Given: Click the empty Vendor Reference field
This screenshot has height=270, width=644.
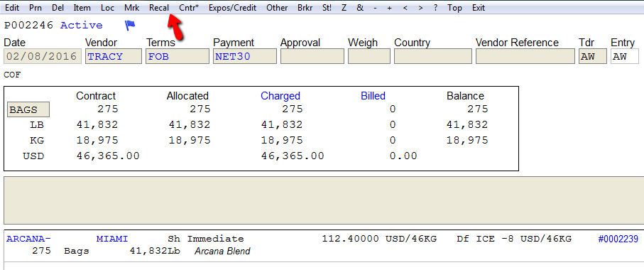Looking at the screenshot, I should 525,56.
